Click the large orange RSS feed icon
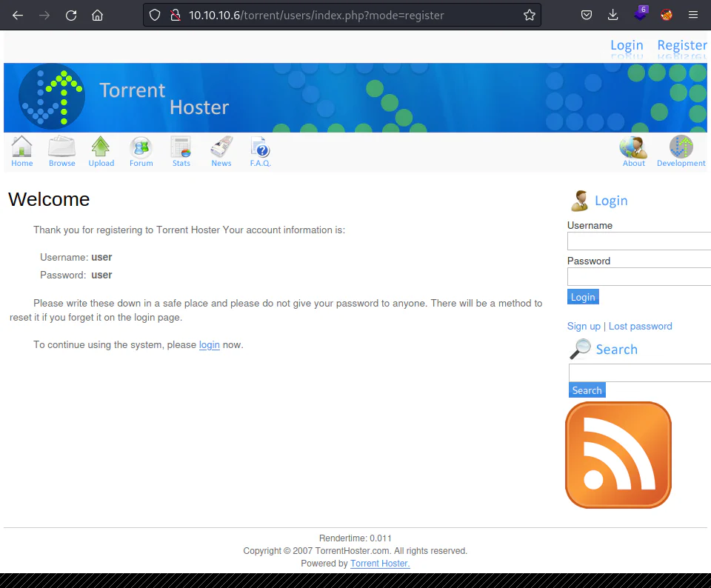The image size is (711, 588). [x=618, y=455]
